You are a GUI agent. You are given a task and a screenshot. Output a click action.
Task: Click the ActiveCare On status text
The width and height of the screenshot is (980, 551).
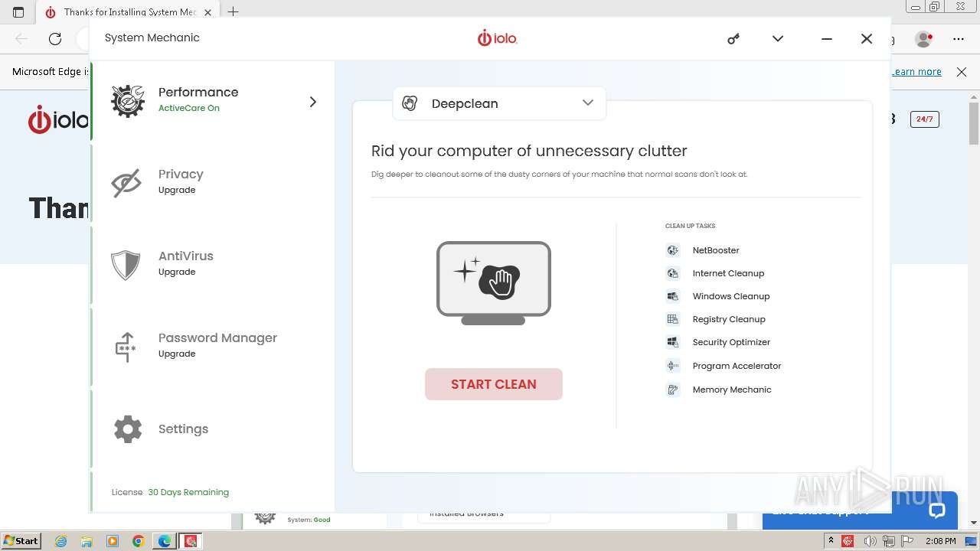point(189,108)
